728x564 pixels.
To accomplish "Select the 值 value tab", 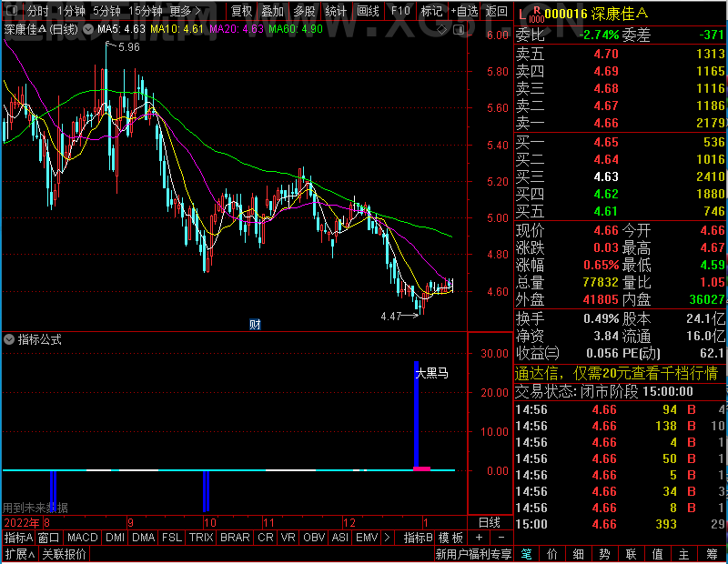I will point(657,554).
